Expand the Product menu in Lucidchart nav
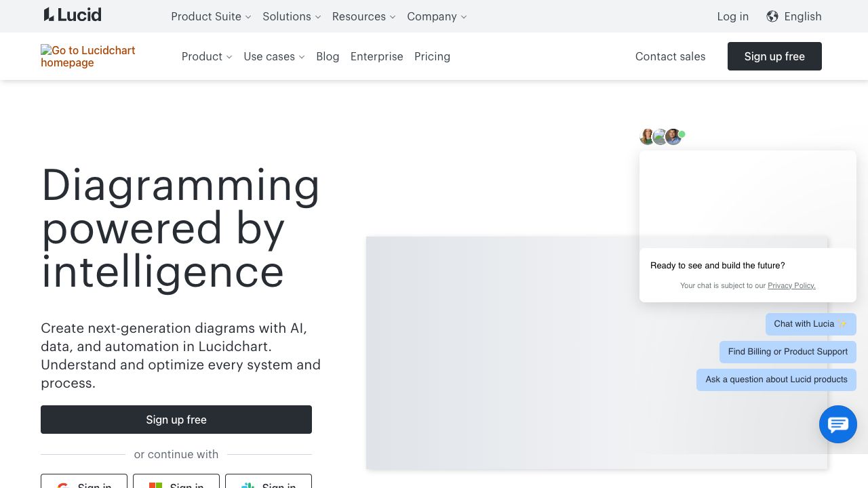Screen dimensions: 868x488 [207, 56]
